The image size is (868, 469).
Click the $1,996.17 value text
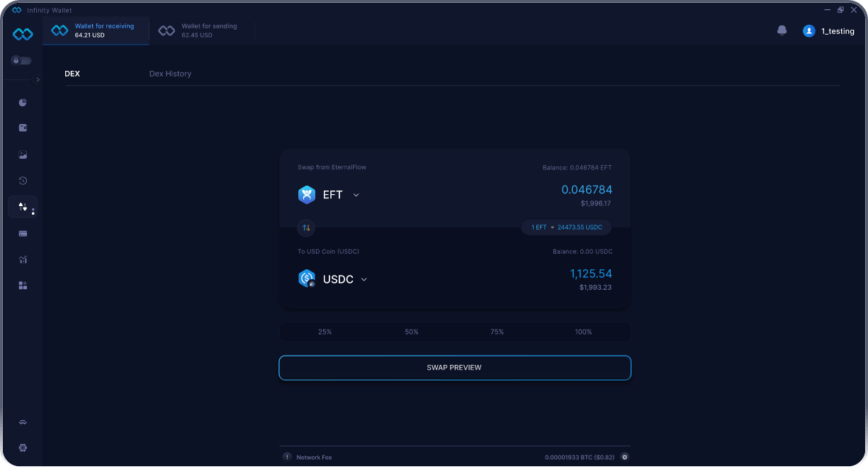(x=595, y=203)
